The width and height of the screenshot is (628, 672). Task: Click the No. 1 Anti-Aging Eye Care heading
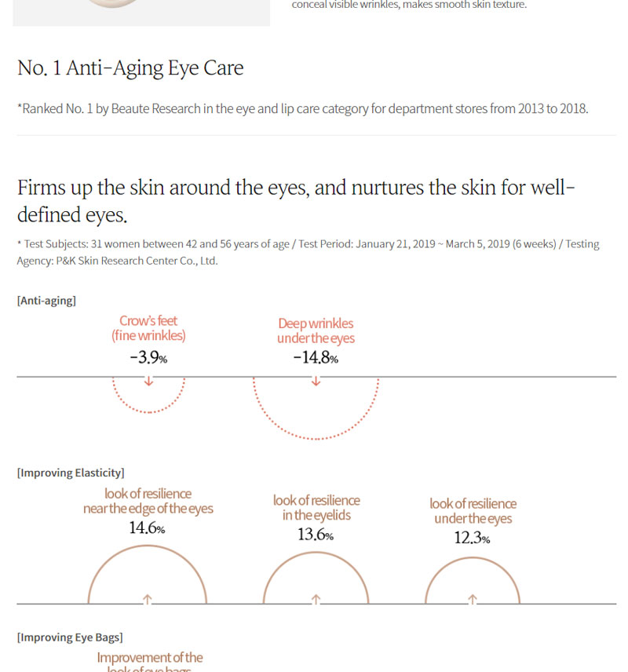pyautogui.click(x=130, y=68)
